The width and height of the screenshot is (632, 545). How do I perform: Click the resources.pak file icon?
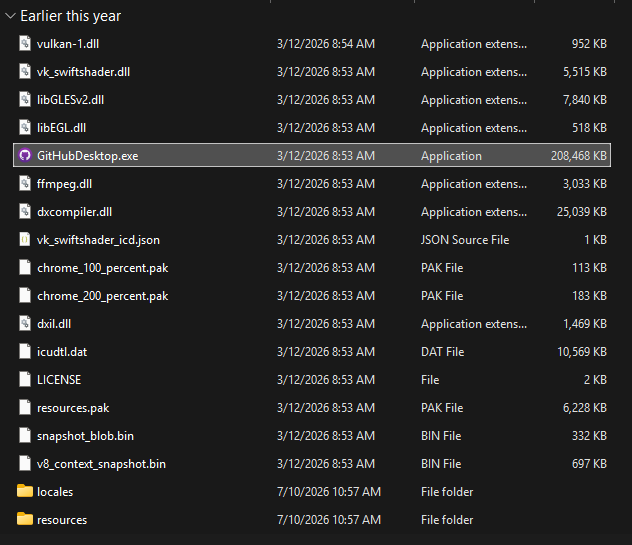(x=25, y=408)
